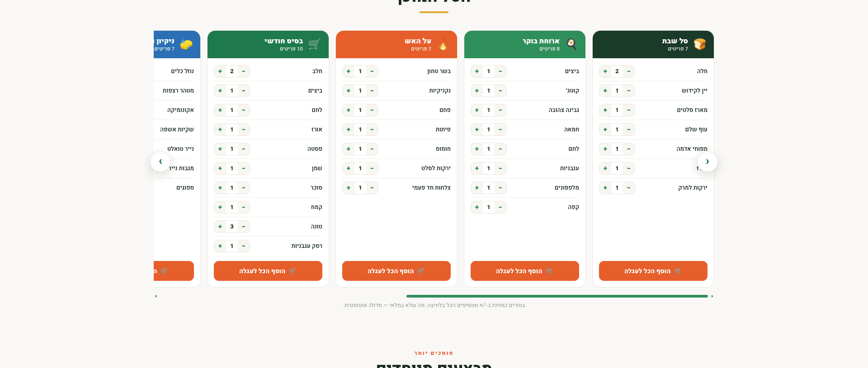Decrease מלפפונים quantity
Viewport: 868px width, 368px height.
tap(500, 188)
